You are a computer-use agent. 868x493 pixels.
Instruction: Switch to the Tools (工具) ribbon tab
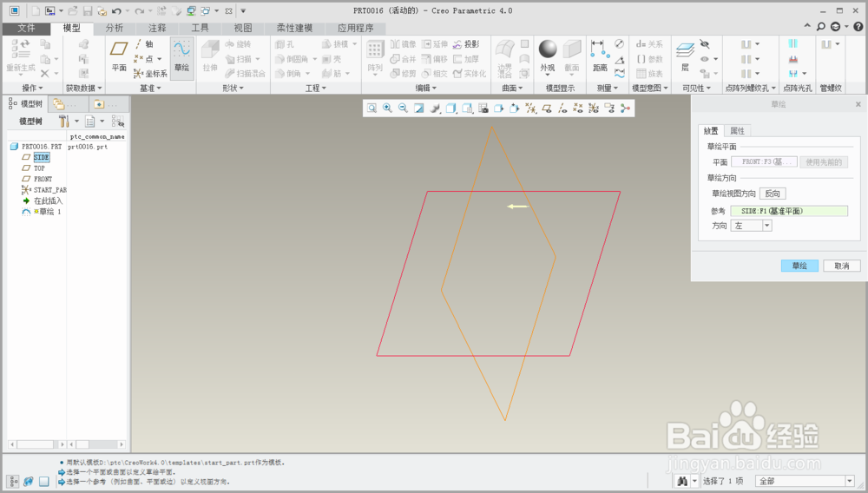pos(200,28)
